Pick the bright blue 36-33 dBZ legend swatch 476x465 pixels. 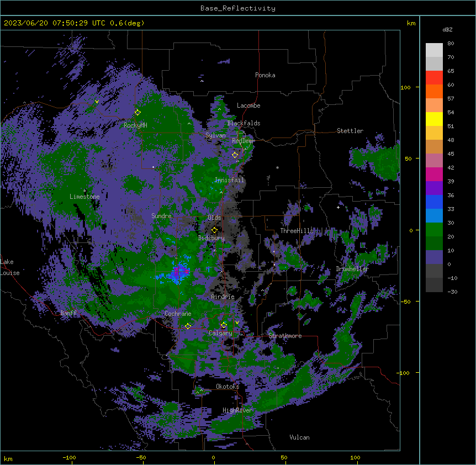point(434,202)
